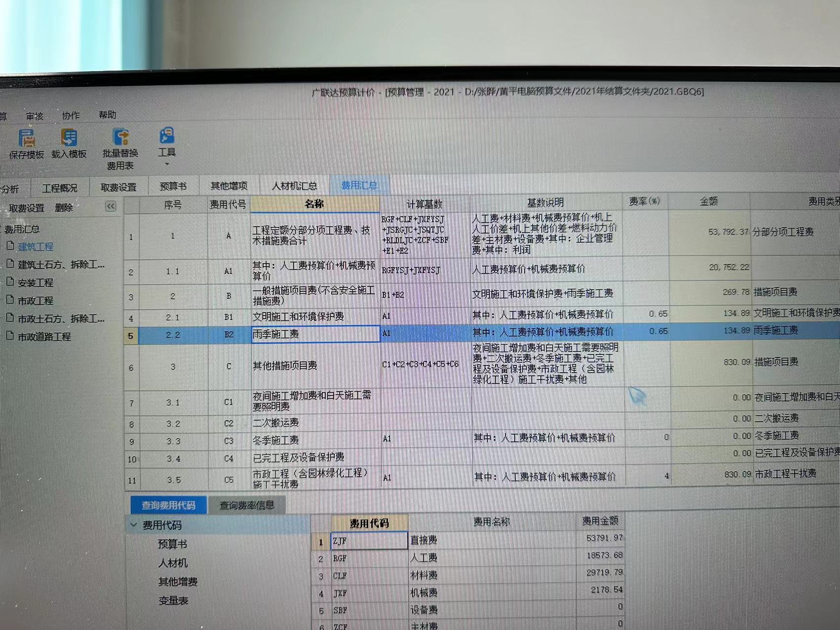Click the RGF fee code row
Screen dimensions: 840x630
[369, 558]
